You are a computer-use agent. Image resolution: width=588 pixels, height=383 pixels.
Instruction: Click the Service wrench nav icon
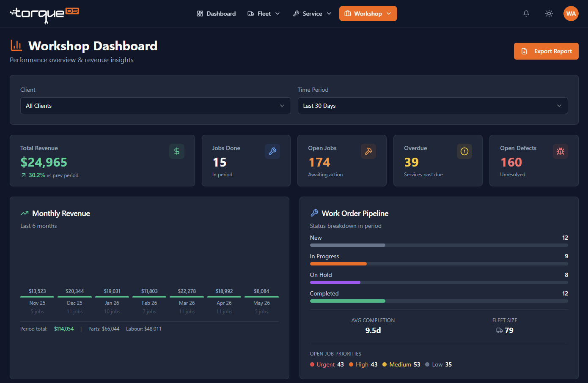coord(296,14)
